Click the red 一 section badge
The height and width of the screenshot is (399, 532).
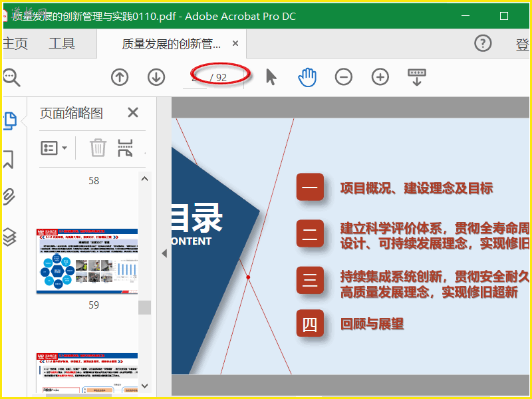pos(310,187)
